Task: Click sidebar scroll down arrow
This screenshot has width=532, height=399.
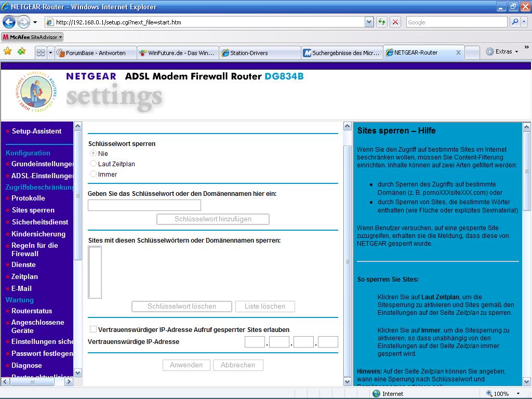Action: (78, 373)
